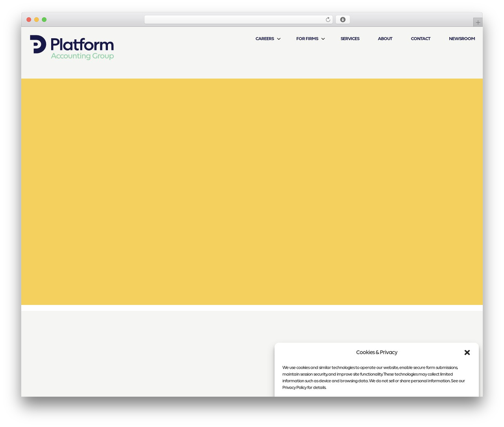504x427 pixels.
Task: Click the green window maximize button
Action: tap(44, 20)
